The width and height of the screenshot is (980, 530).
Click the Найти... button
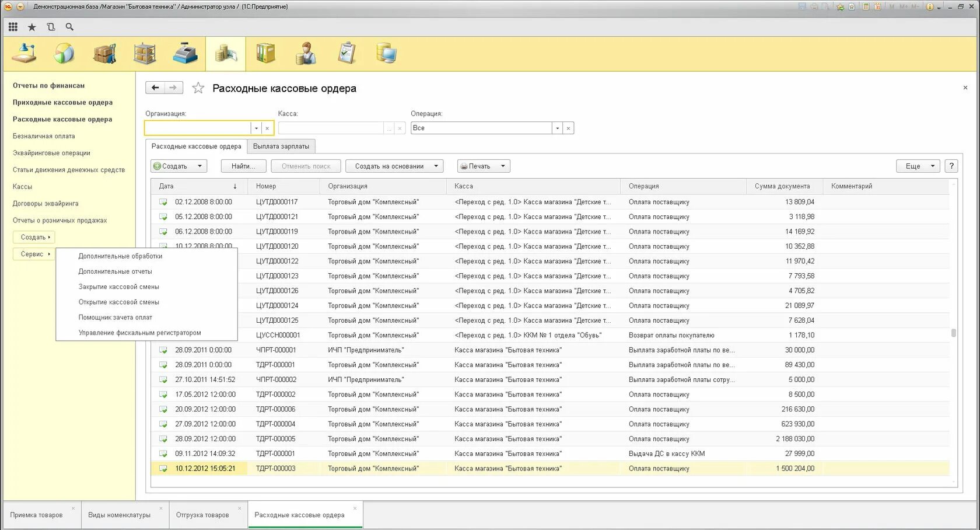click(243, 166)
